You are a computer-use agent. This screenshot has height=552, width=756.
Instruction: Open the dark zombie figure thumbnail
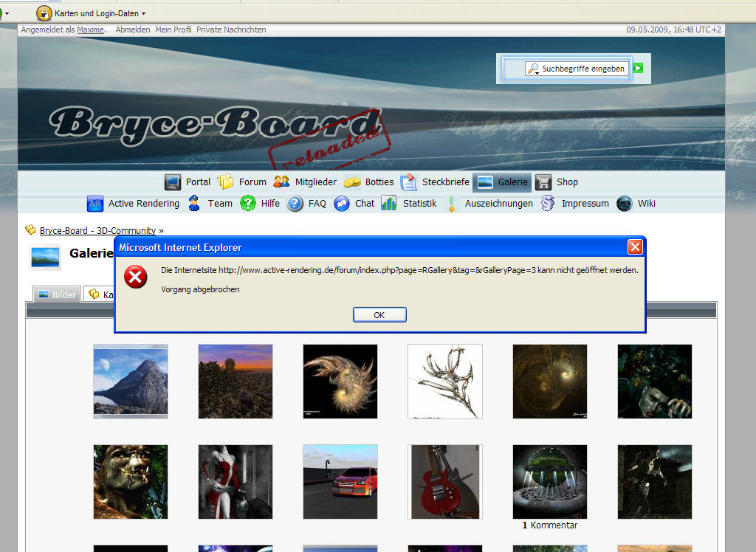[x=655, y=382]
